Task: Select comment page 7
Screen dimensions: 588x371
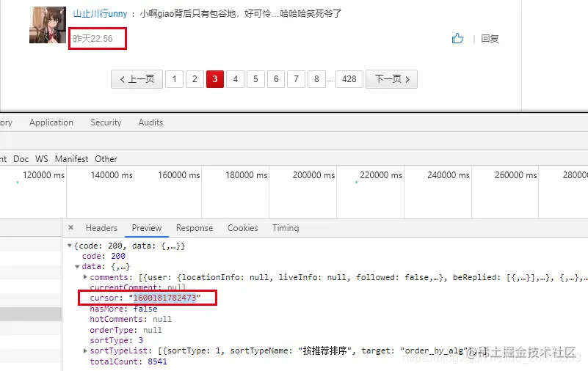Action: click(297, 79)
